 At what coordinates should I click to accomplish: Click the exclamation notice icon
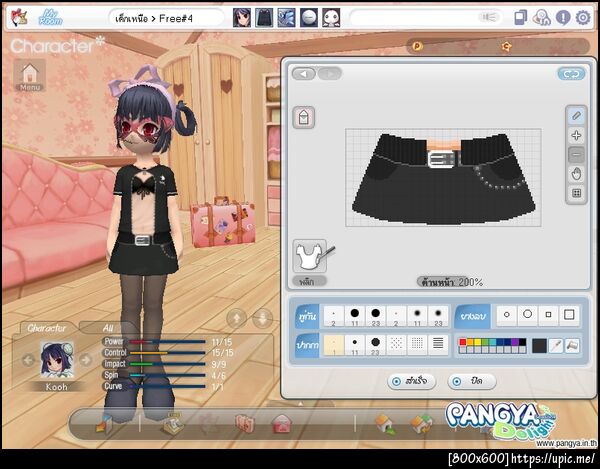tap(563, 18)
